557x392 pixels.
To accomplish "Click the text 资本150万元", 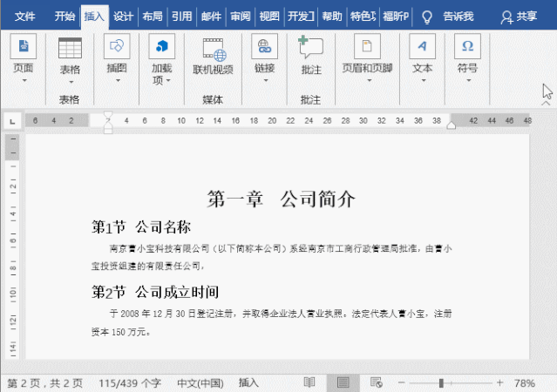I will [120, 332].
